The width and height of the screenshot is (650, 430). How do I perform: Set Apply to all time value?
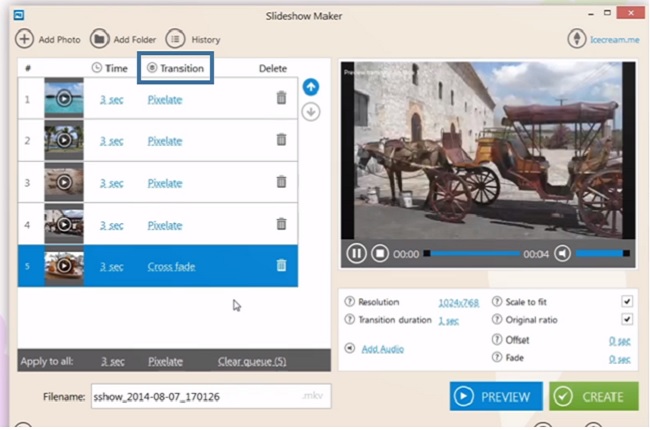point(113,362)
